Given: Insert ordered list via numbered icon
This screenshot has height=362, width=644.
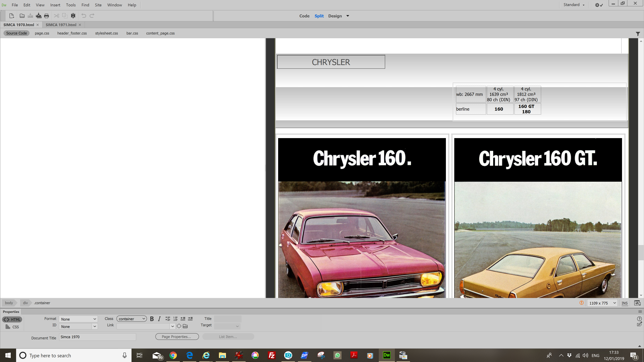Looking at the screenshot, I should click(175, 319).
